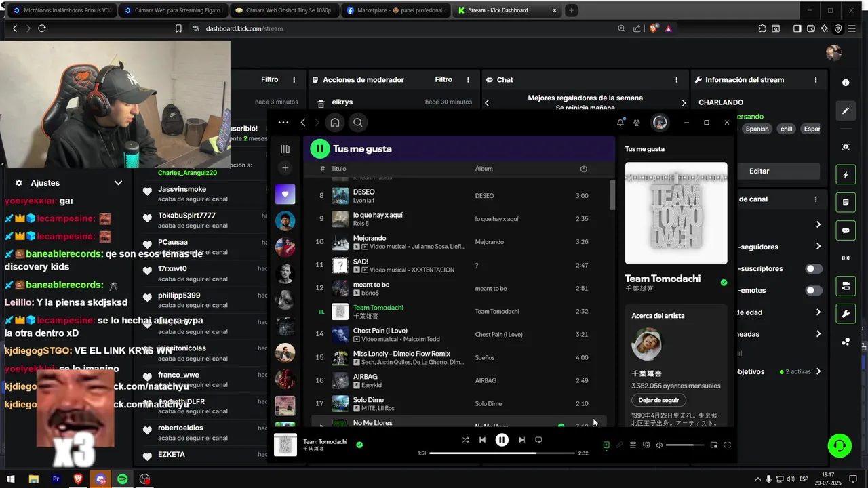Enter Spotify full screen mode
The image size is (868, 488).
pyautogui.click(x=728, y=445)
